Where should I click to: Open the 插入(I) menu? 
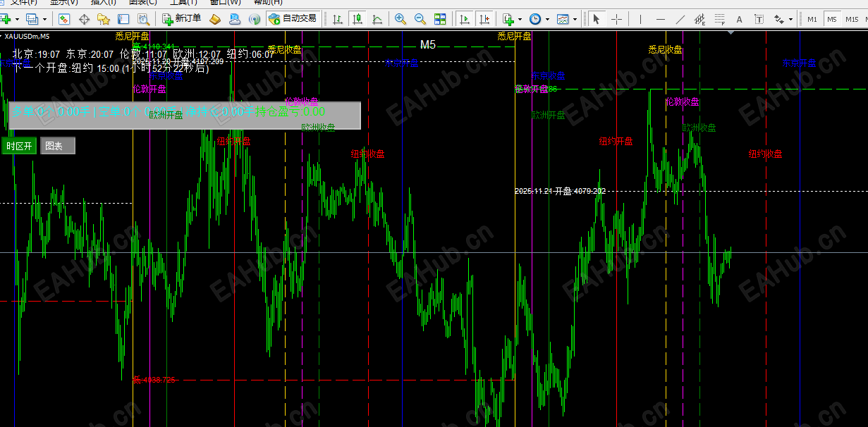(104, 3)
